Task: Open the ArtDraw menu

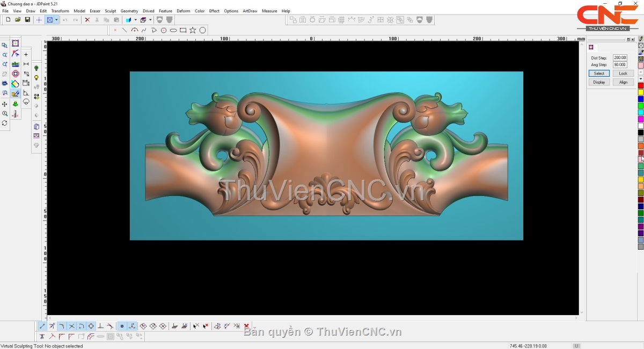Action: (x=250, y=11)
